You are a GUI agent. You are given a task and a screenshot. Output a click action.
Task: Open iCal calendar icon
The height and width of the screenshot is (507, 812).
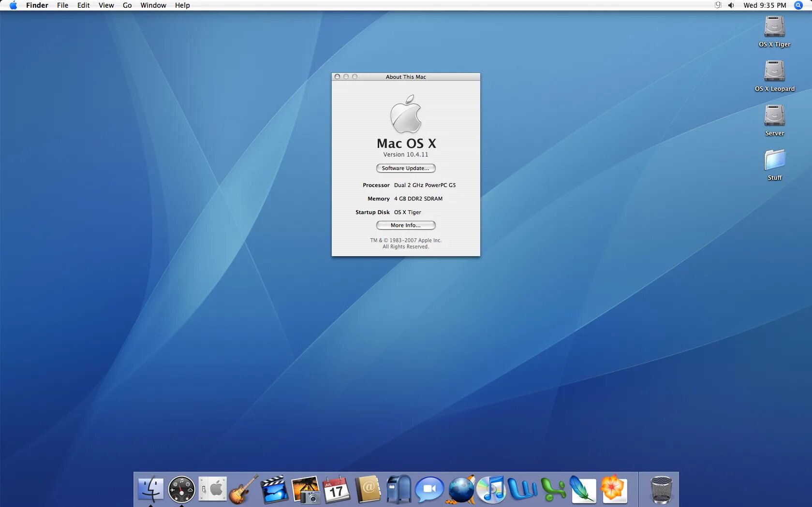click(337, 489)
